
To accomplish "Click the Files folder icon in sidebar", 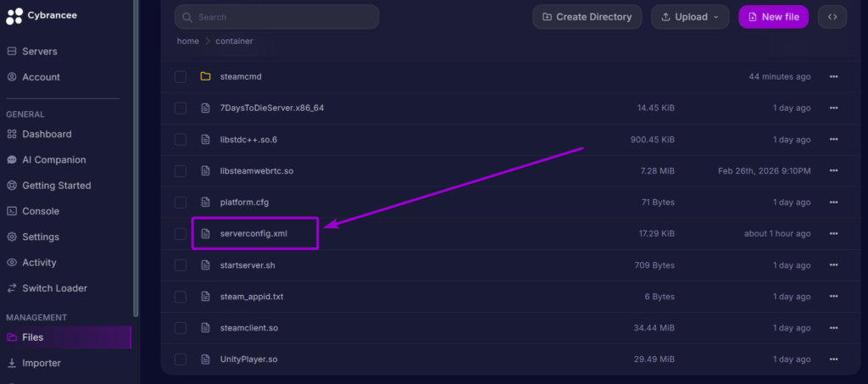I will tap(12, 337).
